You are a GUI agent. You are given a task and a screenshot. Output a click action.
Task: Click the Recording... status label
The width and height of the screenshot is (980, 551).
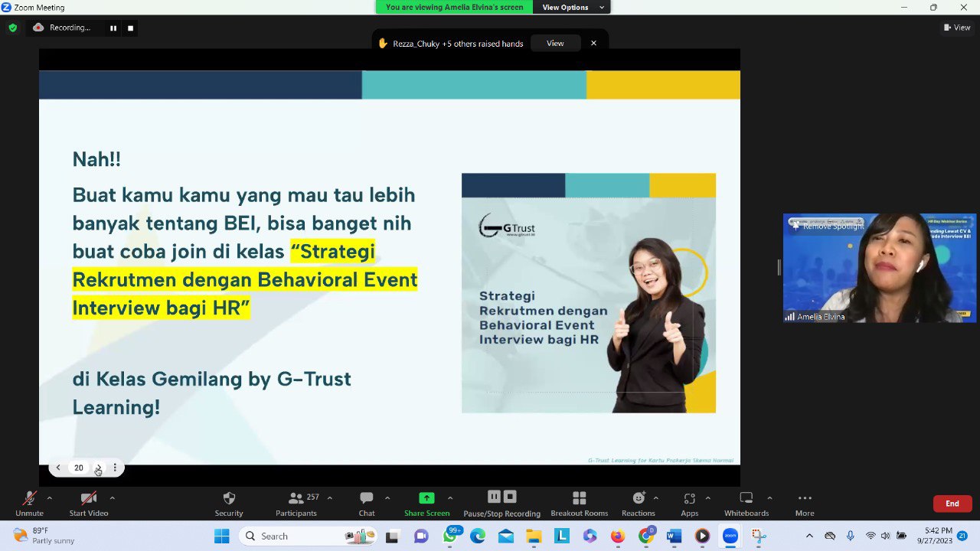coord(70,28)
